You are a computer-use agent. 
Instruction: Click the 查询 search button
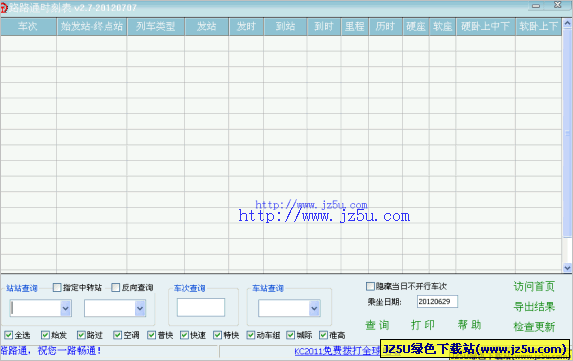(x=377, y=325)
